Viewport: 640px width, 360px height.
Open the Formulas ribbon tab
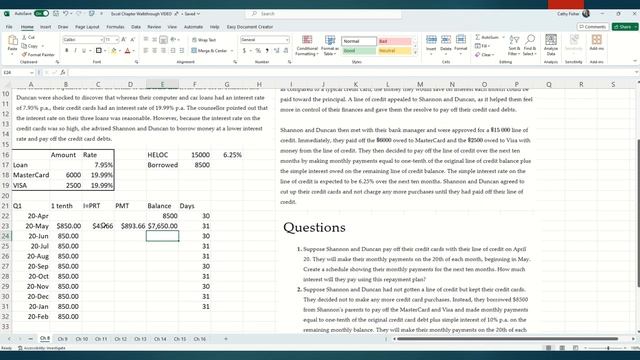pos(115,27)
